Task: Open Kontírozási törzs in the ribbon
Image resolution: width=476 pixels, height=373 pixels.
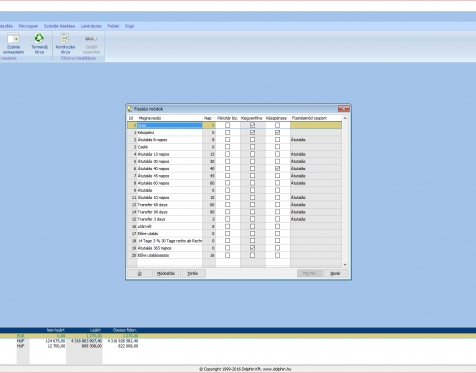Action: (x=65, y=43)
